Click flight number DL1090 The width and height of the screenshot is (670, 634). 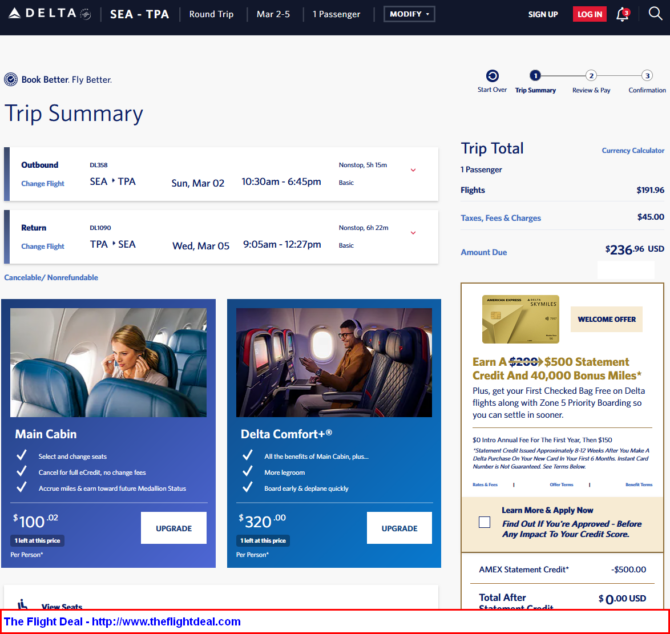tap(100, 228)
